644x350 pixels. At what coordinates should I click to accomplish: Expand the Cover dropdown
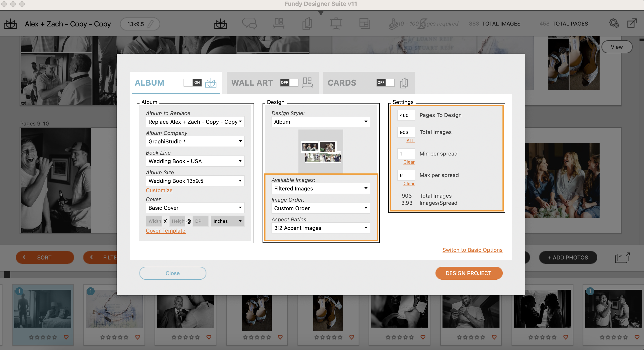pyautogui.click(x=195, y=208)
